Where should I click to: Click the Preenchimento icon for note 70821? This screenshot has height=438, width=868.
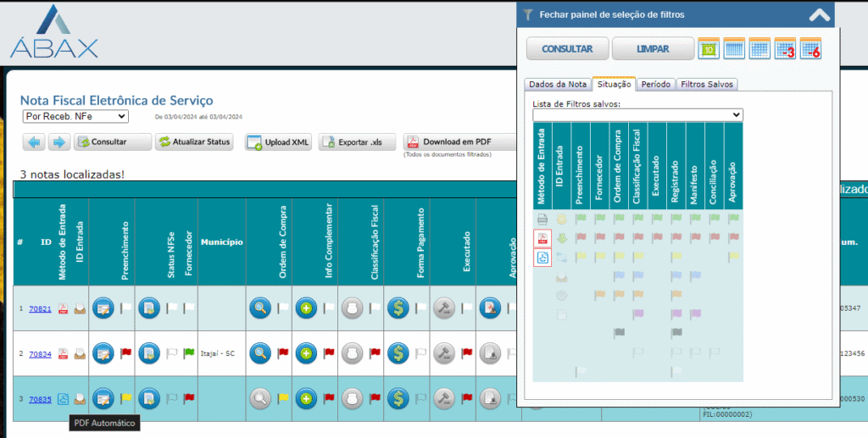(103, 308)
